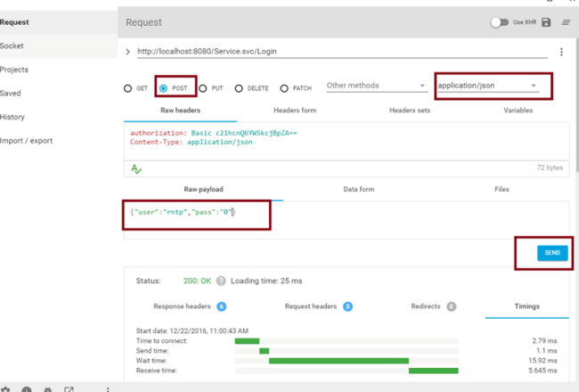579x392 pixels.
Task: Select the PUT method radio button
Action: click(x=203, y=88)
